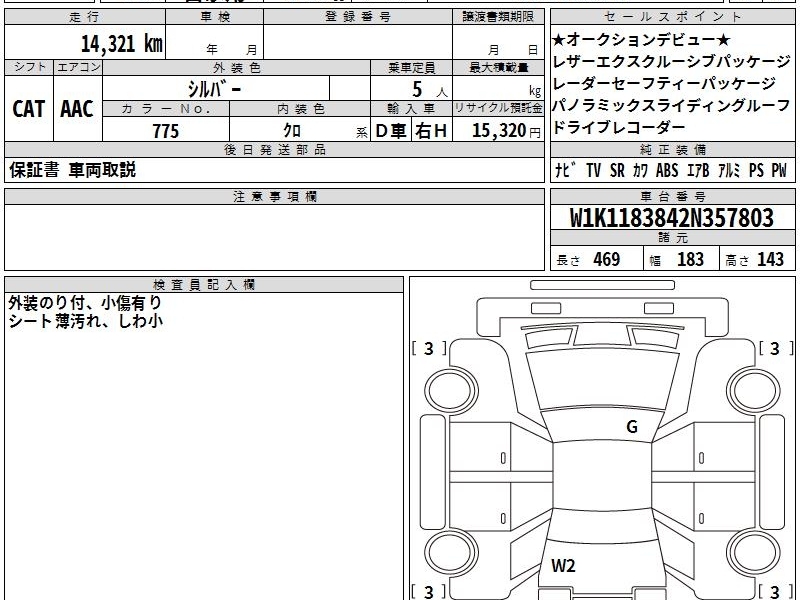Click the chassis number W1K1183842N357803
Image resolution: width=800 pixels, height=600 pixels.
[x=672, y=218]
